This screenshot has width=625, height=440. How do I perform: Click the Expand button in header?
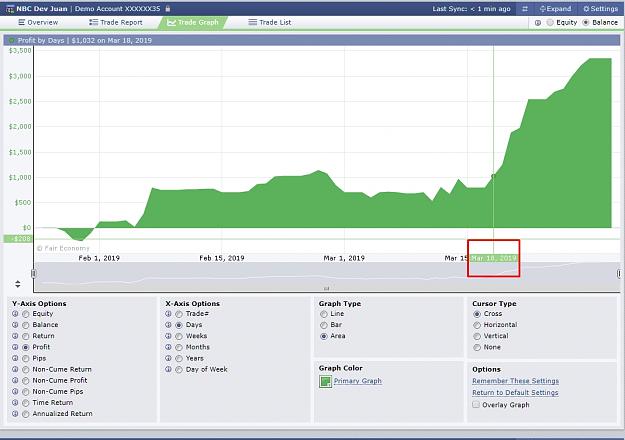tap(555, 9)
